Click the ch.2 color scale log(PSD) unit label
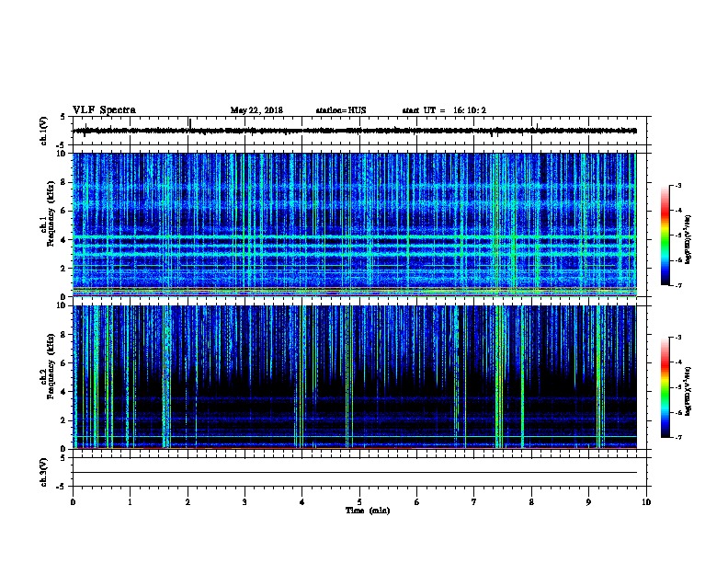 (688, 392)
